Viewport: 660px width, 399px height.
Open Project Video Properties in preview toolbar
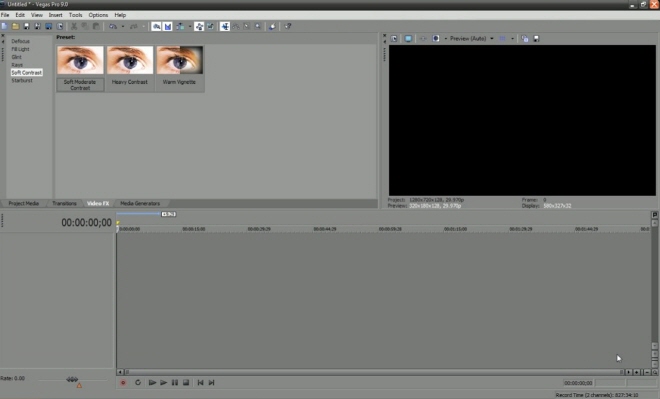[394, 38]
